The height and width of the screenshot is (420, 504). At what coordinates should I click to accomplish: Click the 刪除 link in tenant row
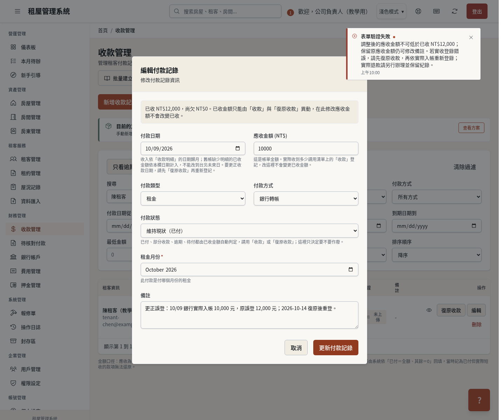click(477, 324)
